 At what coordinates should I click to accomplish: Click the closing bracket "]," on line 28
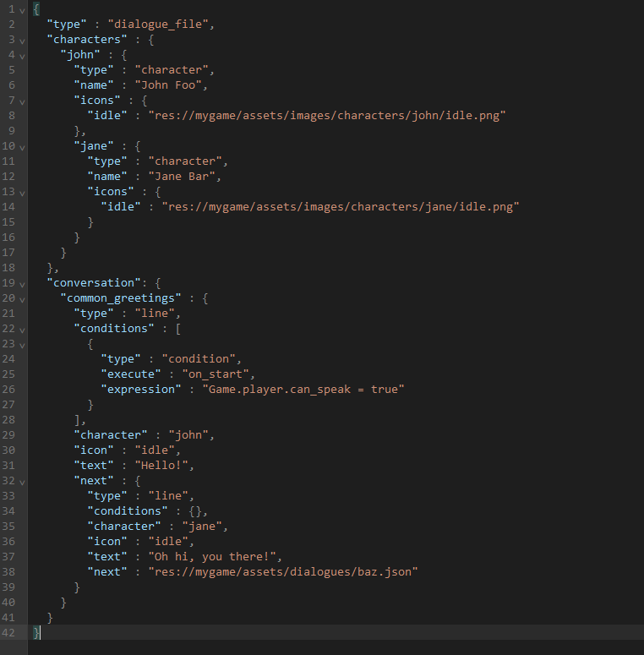click(x=79, y=420)
